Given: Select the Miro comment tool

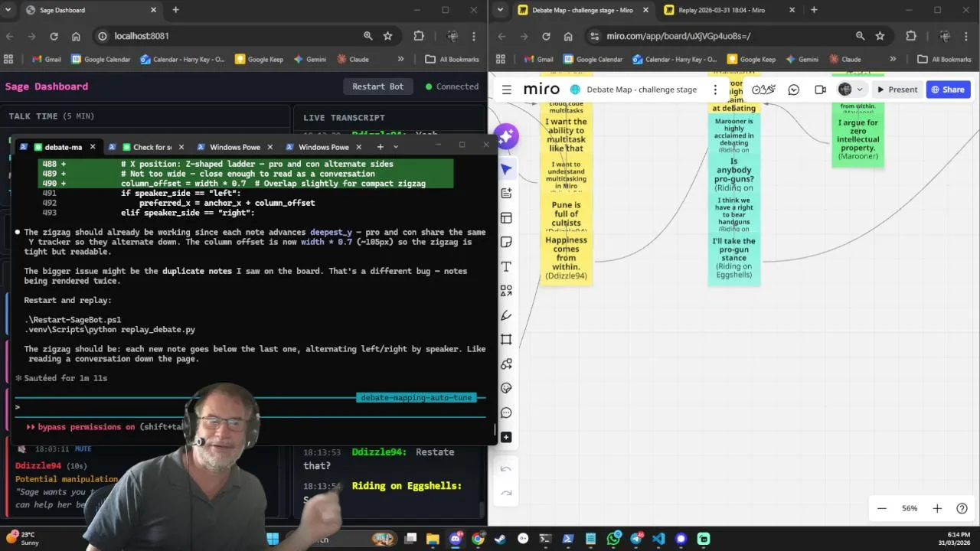Looking at the screenshot, I should (x=506, y=412).
